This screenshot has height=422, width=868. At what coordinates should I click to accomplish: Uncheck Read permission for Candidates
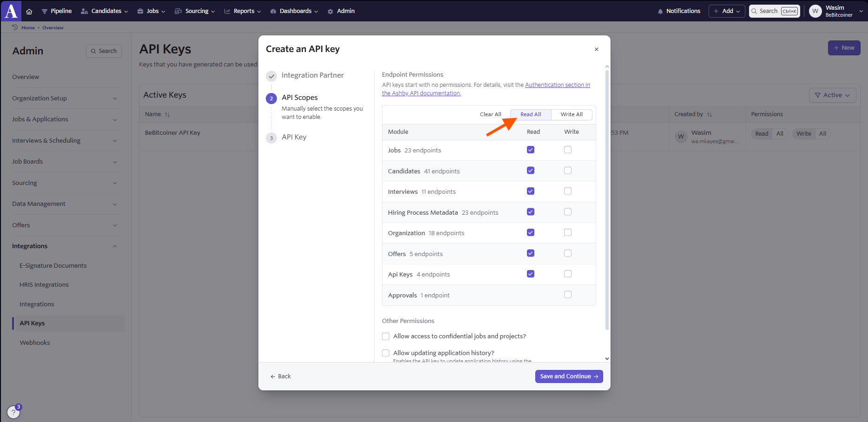[x=530, y=171]
